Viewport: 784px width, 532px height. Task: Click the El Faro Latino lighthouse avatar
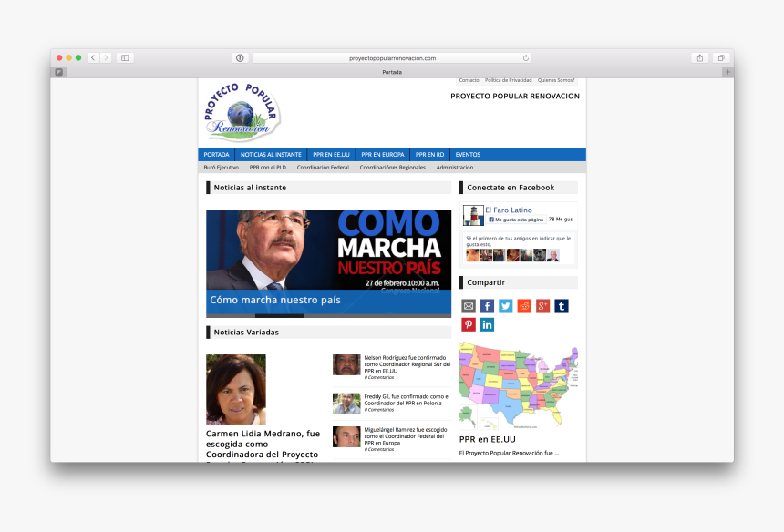(473, 215)
